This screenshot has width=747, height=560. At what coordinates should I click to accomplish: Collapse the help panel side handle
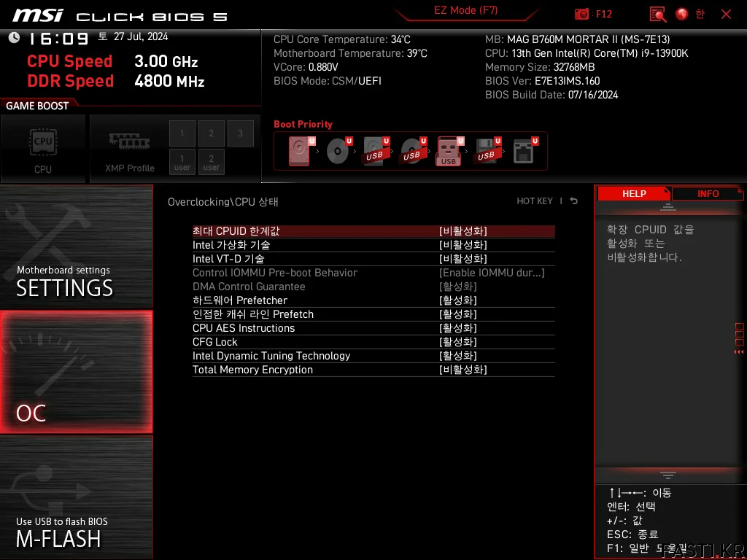pyautogui.click(x=739, y=338)
